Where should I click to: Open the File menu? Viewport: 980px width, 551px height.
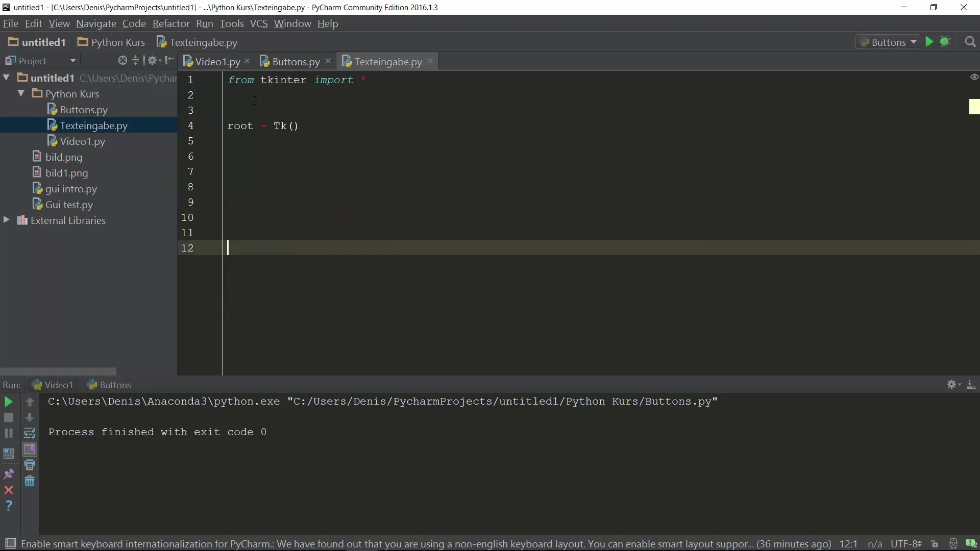click(10, 23)
